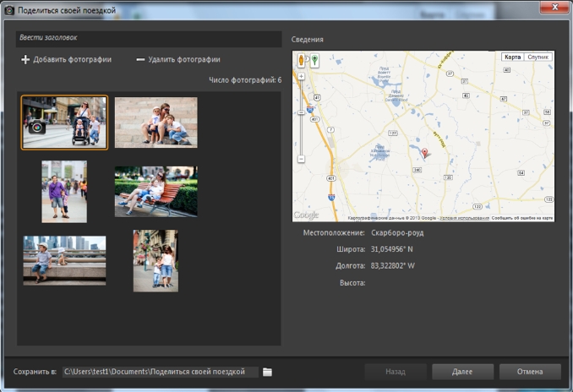Select the man in purple shirt thumbnail
This screenshot has height=392, width=573.
point(64,191)
